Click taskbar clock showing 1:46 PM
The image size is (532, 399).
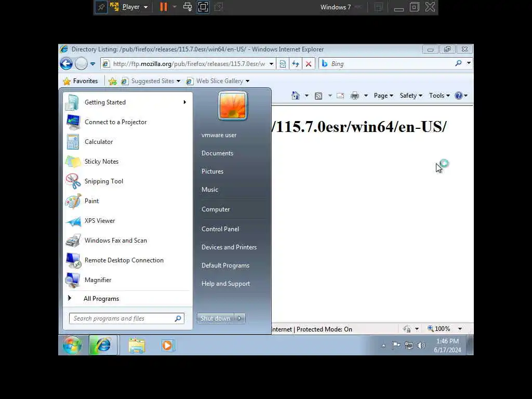pos(447,345)
